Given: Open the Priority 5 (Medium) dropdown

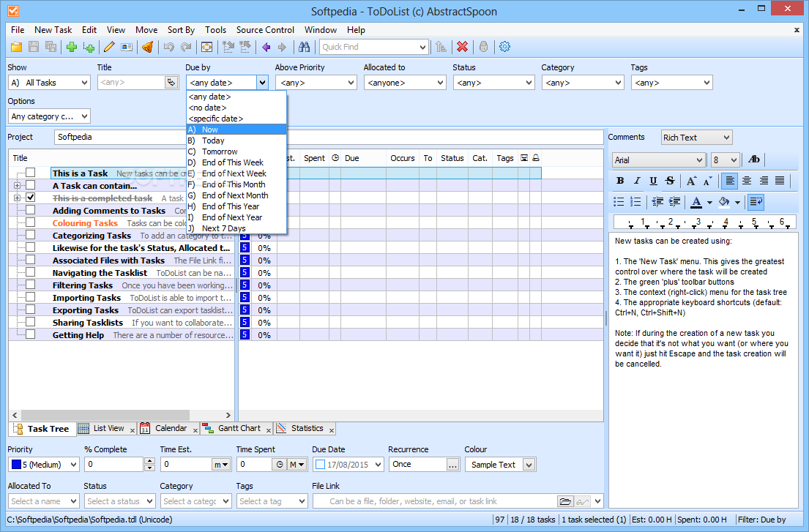Looking at the screenshot, I should coord(44,465).
